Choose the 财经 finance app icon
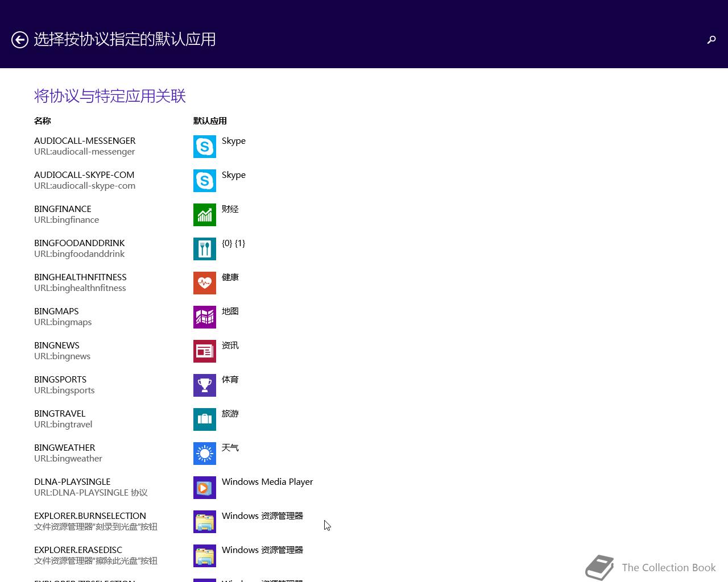 point(205,215)
